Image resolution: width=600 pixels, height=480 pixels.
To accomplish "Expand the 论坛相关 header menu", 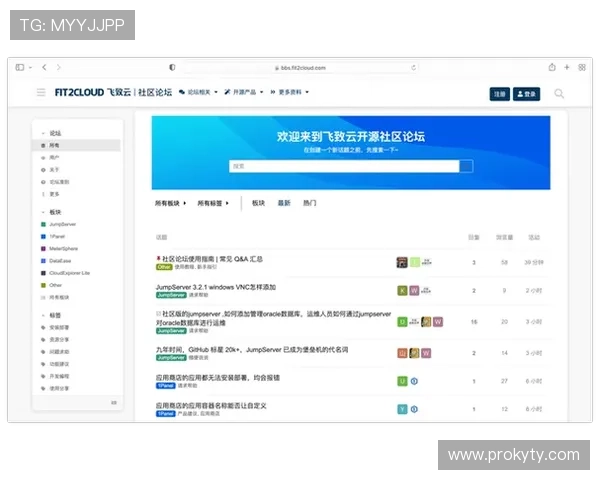I will click(198, 92).
